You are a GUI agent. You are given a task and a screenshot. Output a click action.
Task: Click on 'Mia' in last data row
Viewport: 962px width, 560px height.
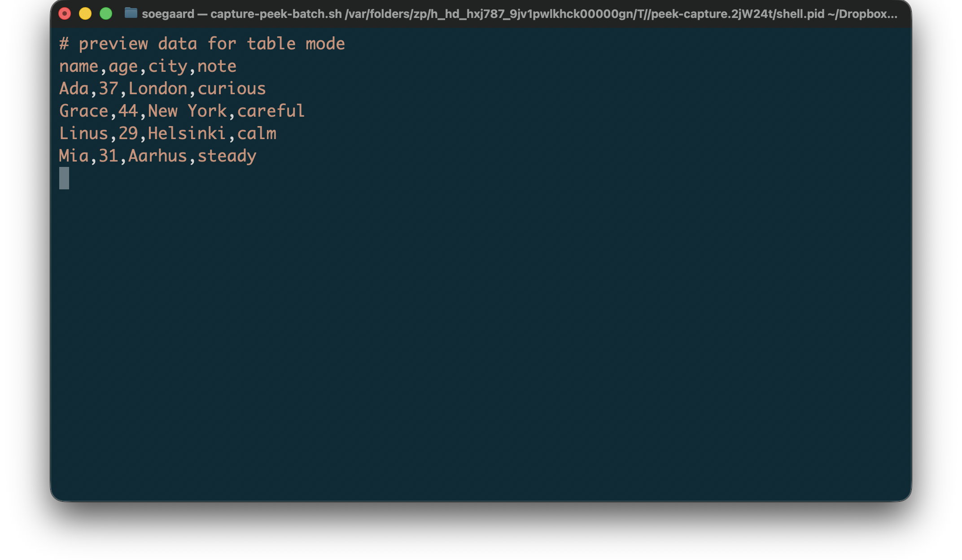[74, 156]
